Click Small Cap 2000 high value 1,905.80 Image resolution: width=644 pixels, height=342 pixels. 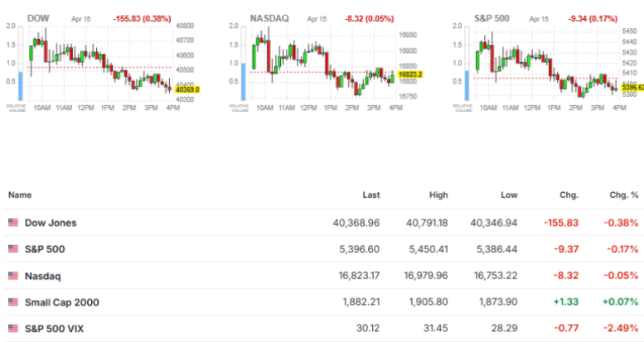[429, 302]
